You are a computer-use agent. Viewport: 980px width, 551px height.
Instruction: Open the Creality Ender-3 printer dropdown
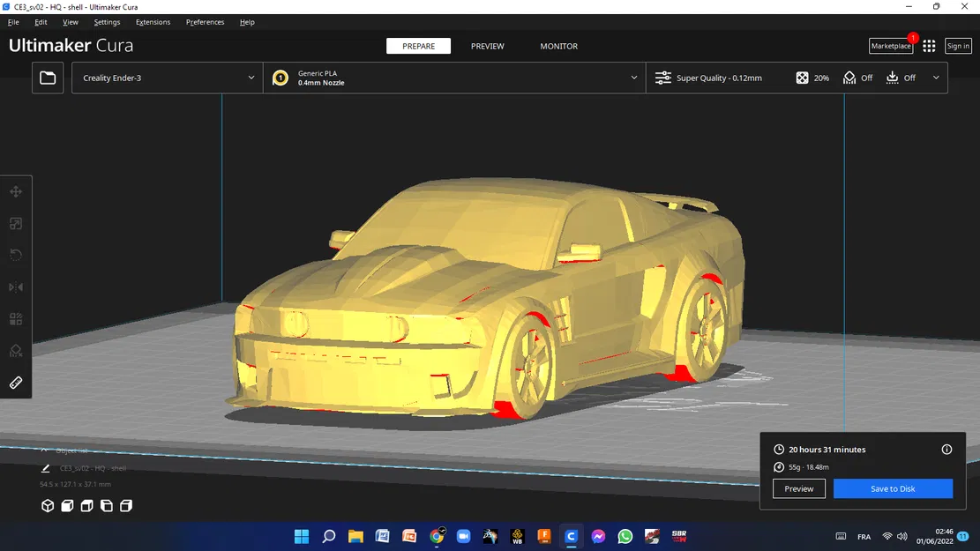click(x=167, y=78)
